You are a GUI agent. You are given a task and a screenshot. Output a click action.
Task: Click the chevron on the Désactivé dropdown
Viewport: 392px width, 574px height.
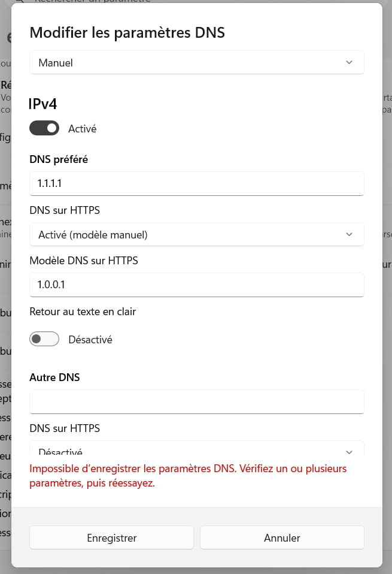[x=350, y=452]
